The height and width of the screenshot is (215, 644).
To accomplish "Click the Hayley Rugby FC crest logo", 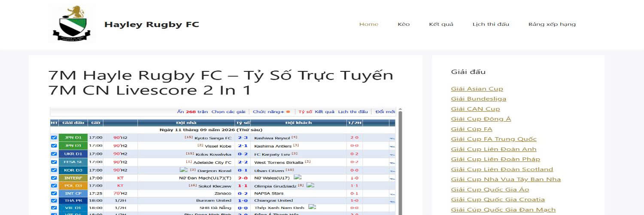I will pos(72,24).
